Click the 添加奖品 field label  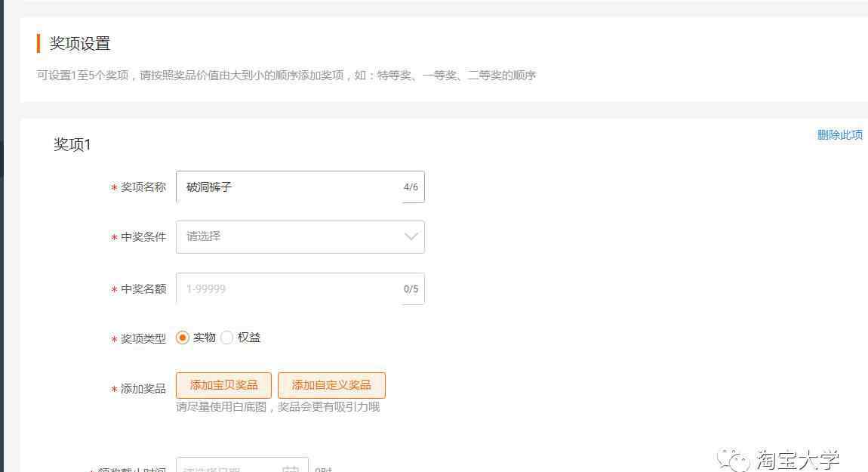point(143,388)
